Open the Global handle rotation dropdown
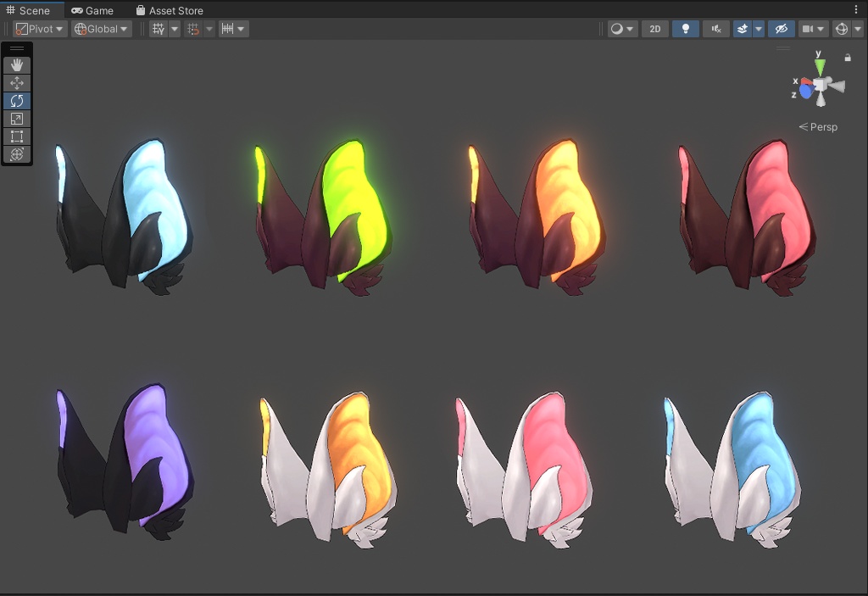868x596 pixels. [99, 28]
